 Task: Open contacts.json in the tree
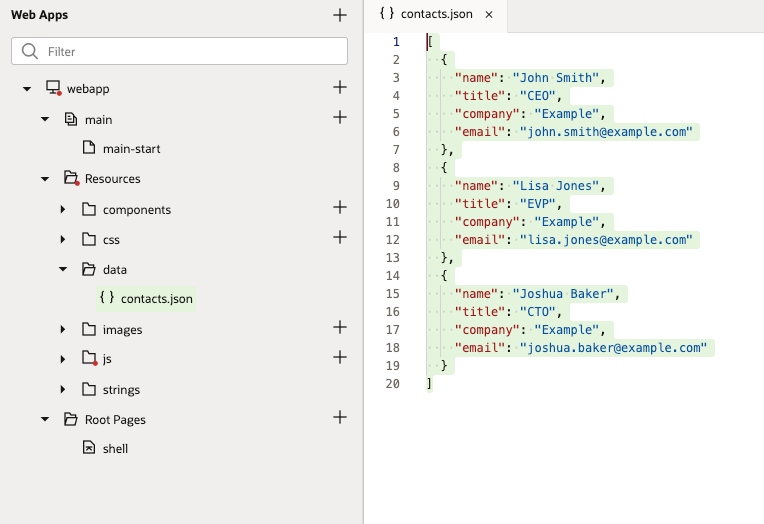tap(156, 299)
